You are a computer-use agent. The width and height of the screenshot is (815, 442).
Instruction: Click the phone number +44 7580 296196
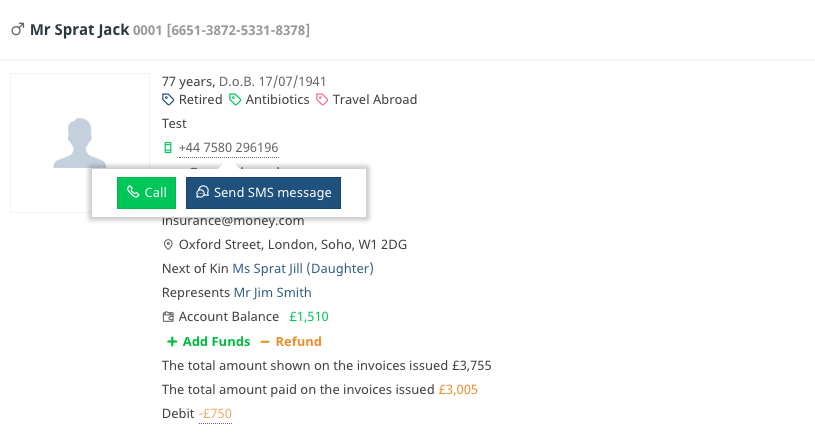[229, 148]
